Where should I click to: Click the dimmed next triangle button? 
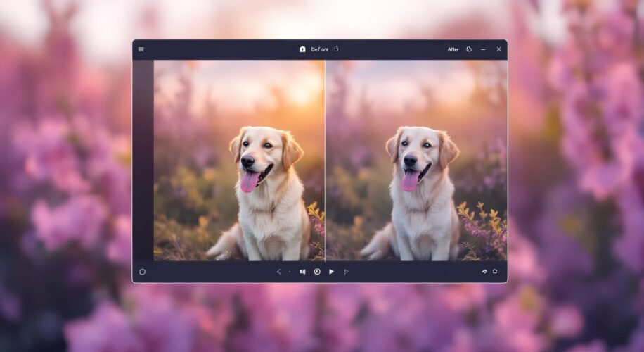pyautogui.click(x=346, y=272)
